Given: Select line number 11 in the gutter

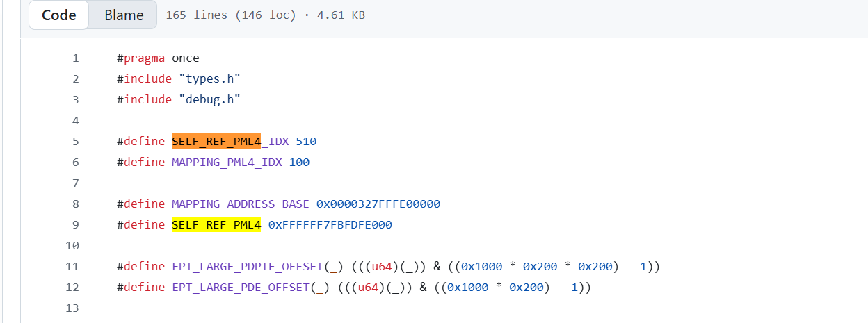Looking at the screenshot, I should (72, 267).
